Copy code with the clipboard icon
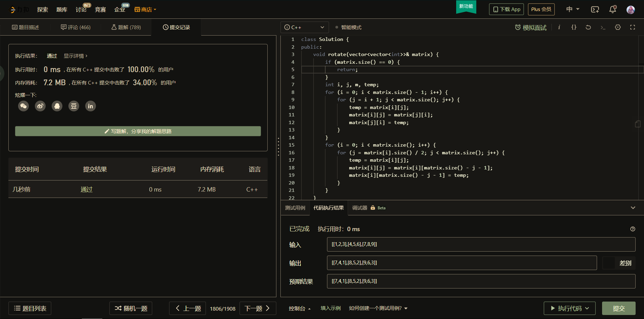This screenshot has width=644, height=319. pyautogui.click(x=638, y=124)
